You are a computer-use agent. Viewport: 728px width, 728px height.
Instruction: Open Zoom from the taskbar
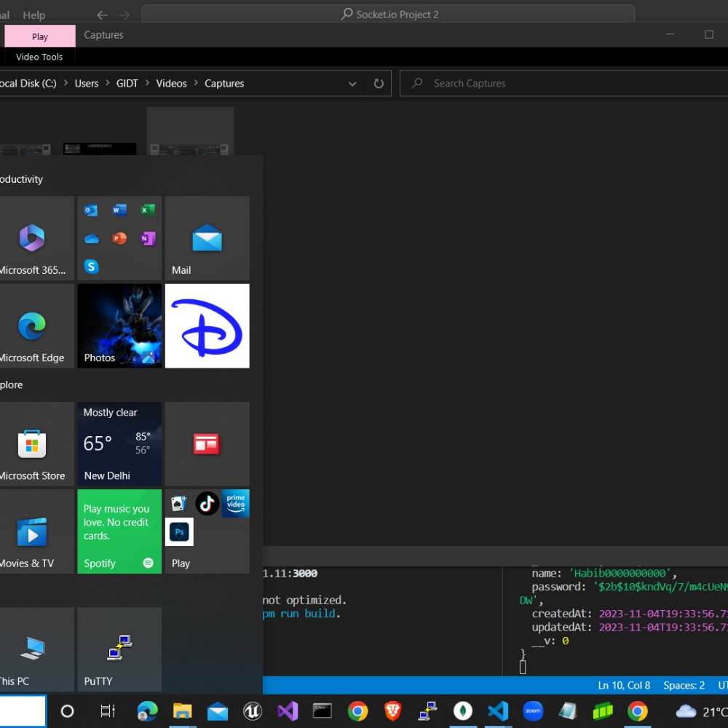tap(533, 711)
